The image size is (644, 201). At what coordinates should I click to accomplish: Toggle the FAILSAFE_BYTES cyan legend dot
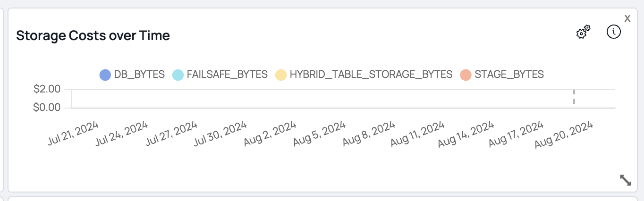pyautogui.click(x=178, y=75)
